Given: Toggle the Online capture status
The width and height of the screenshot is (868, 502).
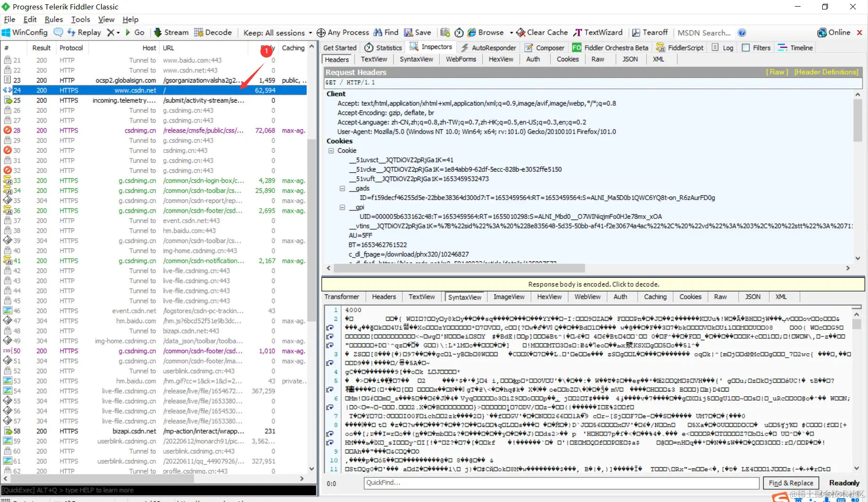Looking at the screenshot, I should point(834,33).
